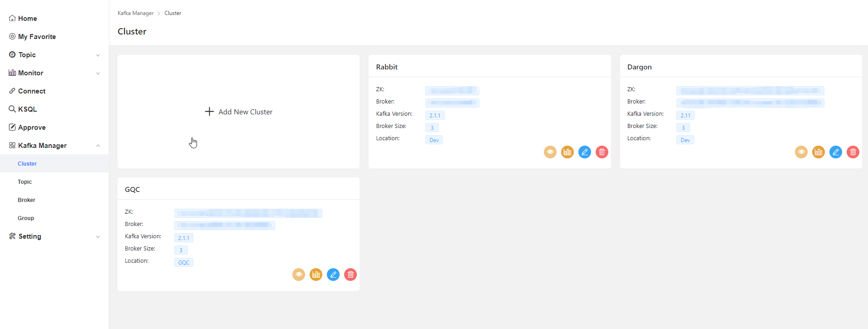Image resolution: width=868 pixels, height=329 pixels.
Task: Click Add New Cluster text
Action: [246, 112]
